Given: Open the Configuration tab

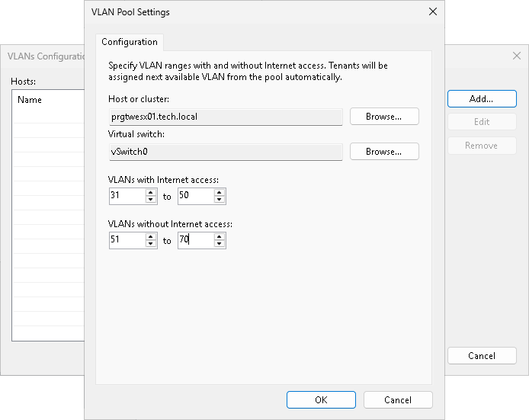Looking at the screenshot, I should pos(130,42).
